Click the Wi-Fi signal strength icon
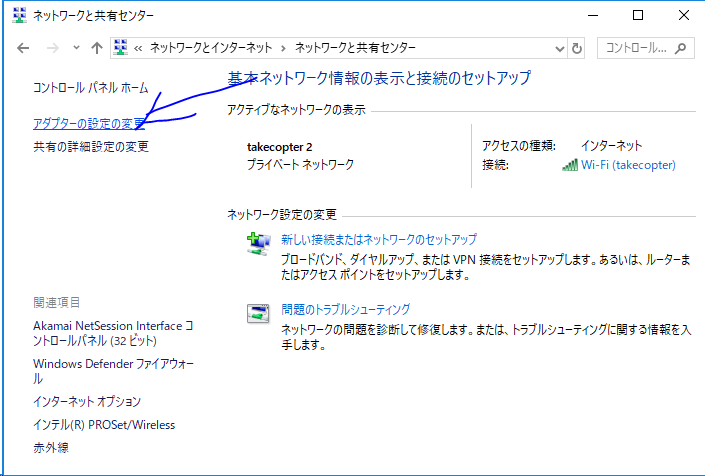 [x=570, y=165]
